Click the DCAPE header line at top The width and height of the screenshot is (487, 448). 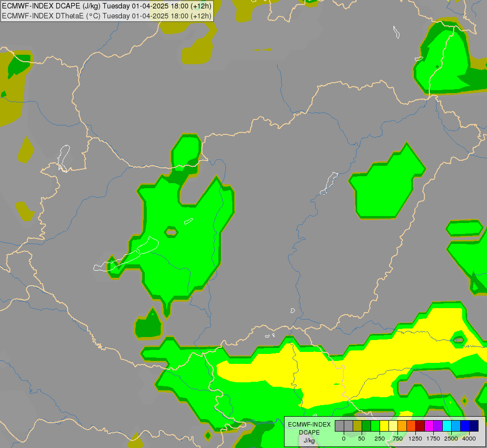coord(107,6)
